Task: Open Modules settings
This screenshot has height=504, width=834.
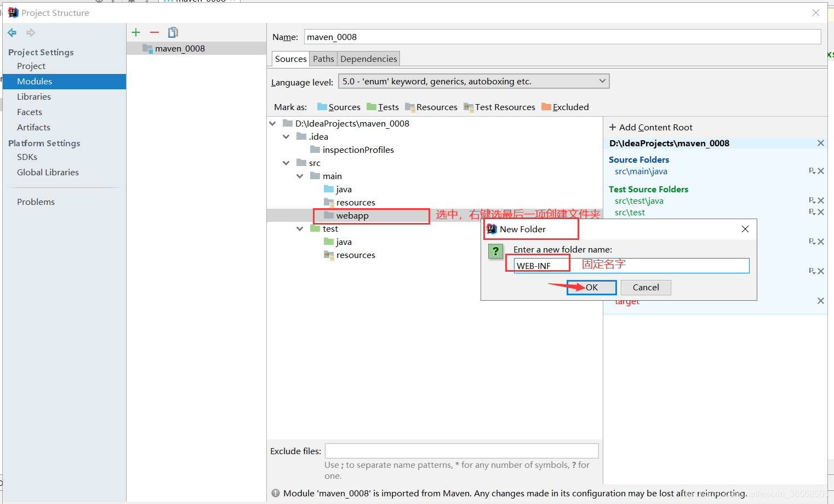Action: 64,81
